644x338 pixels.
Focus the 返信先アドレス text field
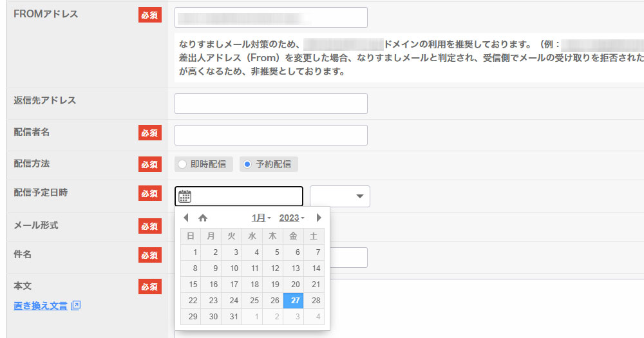tap(270, 104)
